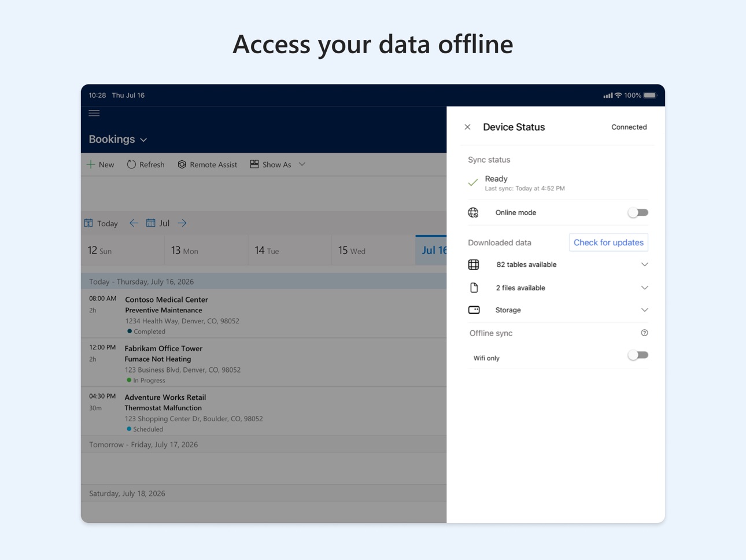The image size is (746, 560).
Task: Select the 13 Mon day tab
Action: (x=206, y=250)
